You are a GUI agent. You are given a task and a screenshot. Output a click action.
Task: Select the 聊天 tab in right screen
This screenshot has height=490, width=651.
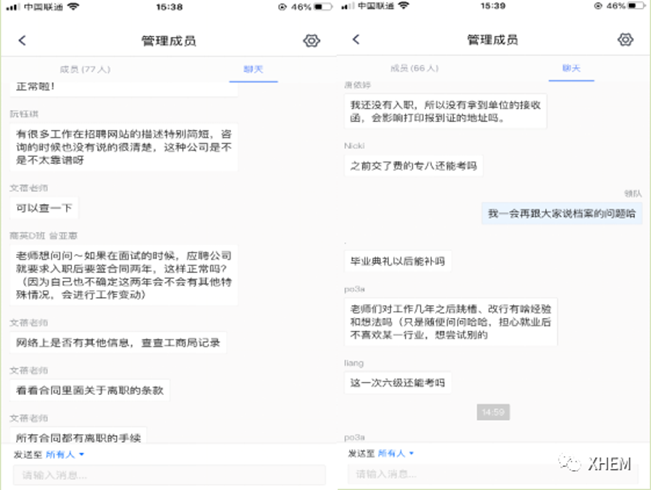[570, 68]
